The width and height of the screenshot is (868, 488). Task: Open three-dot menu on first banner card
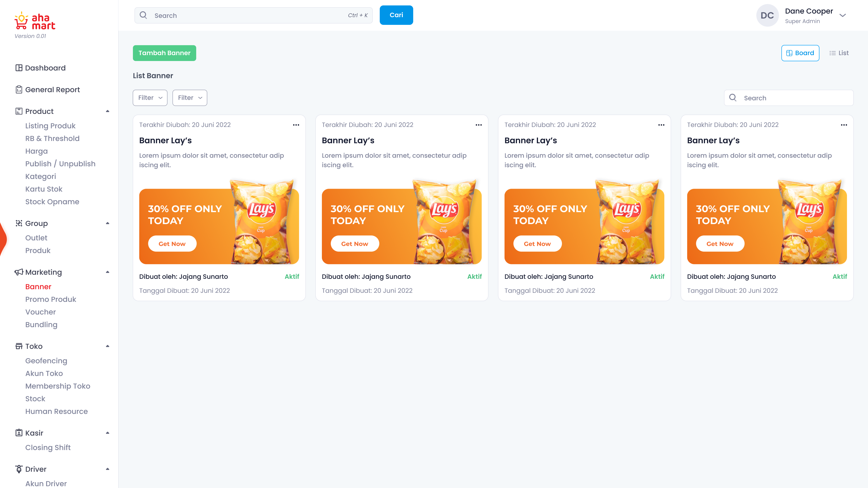296,125
